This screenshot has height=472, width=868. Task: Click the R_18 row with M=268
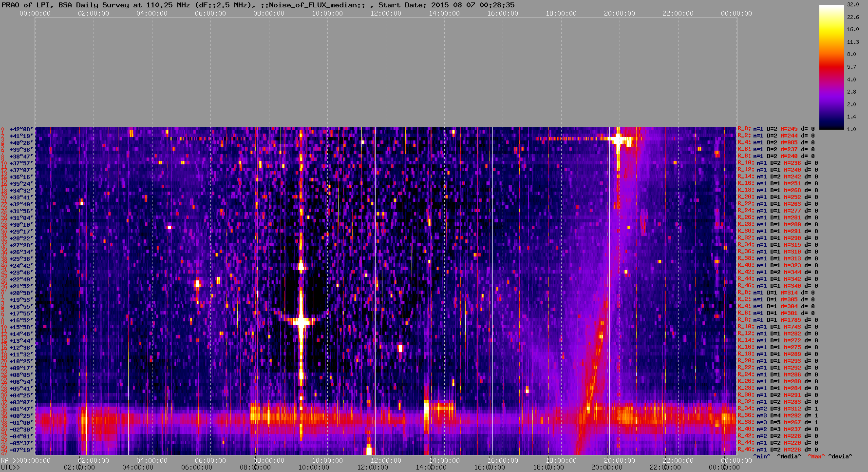[x=778, y=191]
